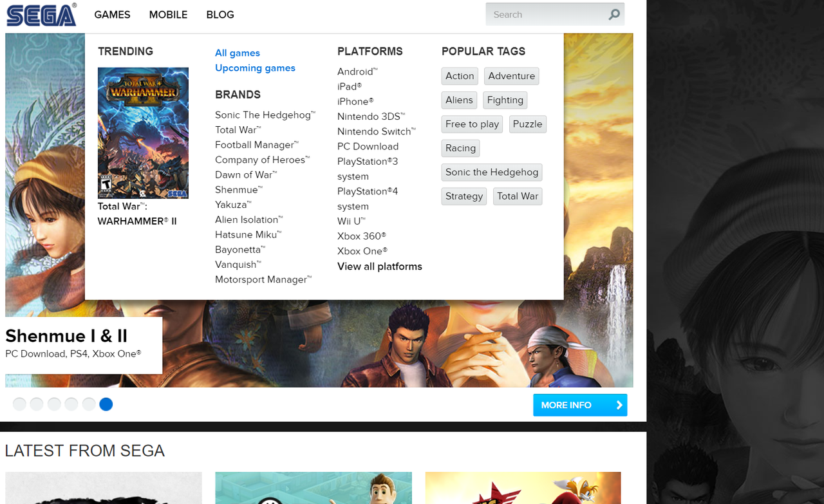This screenshot has height=504, width=824.
Task: Switch to third carousel slide dot
Action: point(54,404)
